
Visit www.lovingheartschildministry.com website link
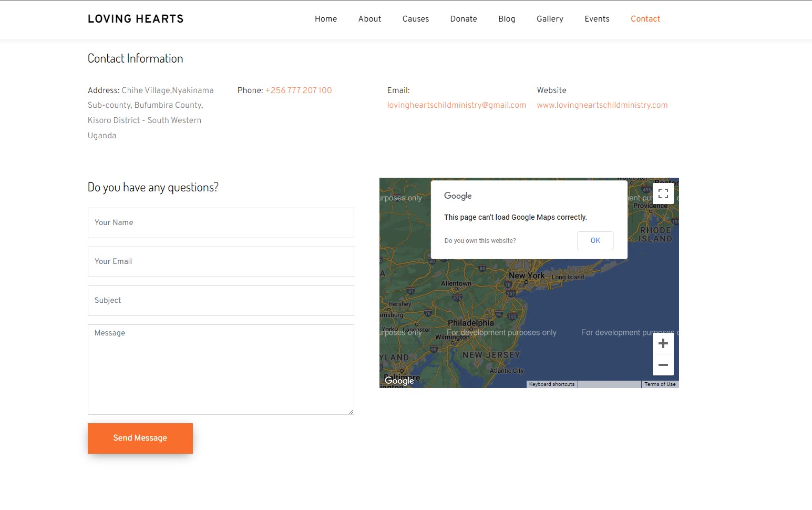tap(602, 105)
